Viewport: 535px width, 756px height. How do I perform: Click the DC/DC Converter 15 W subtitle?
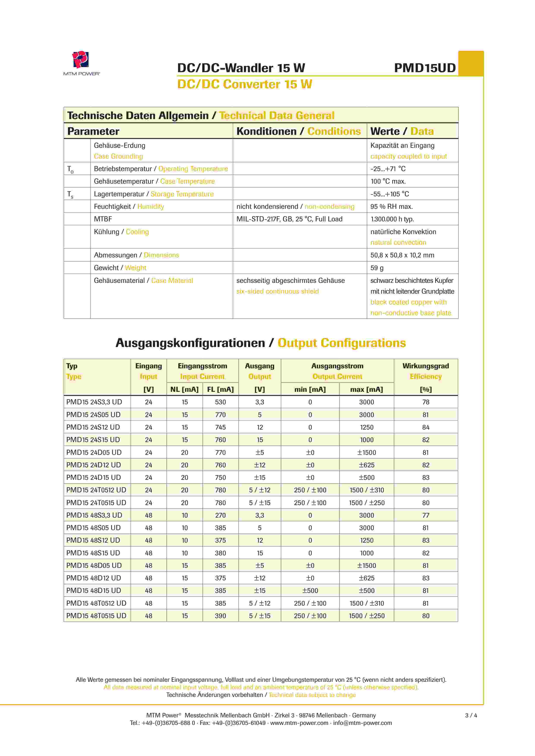[x=245, y=84]
